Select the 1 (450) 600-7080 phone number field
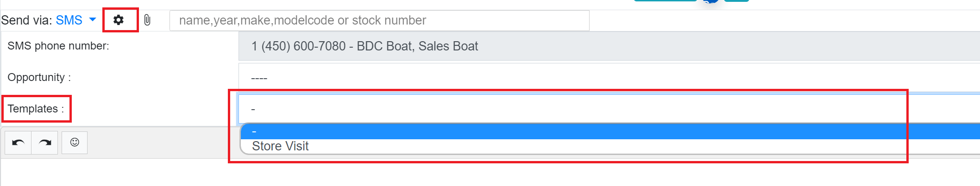The image size is (980, 186). click(609, 46)
